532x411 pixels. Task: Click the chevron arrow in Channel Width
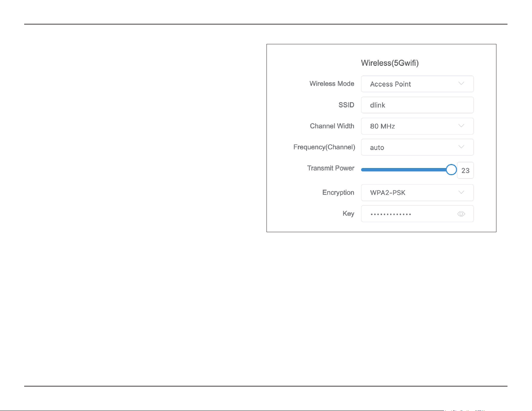tap(461, 126)
